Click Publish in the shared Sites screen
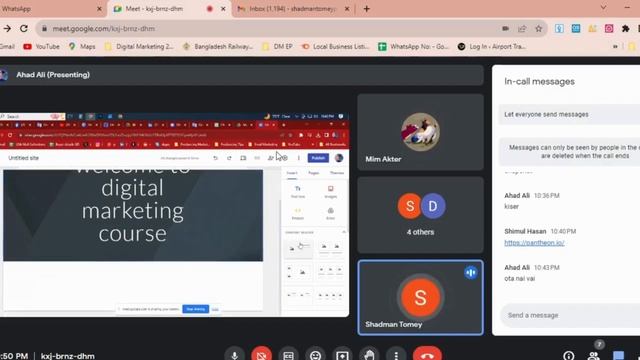Screen dimensions: 640x360 point(318,158)
